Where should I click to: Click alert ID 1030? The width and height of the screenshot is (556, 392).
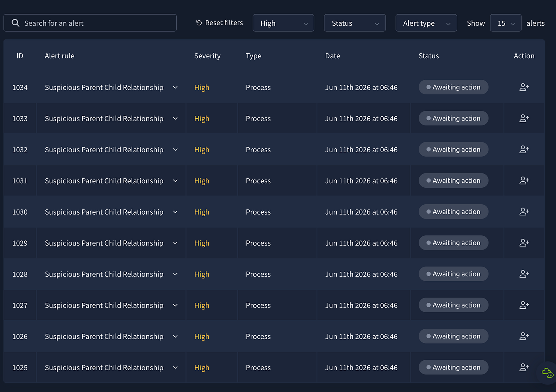[x=20, y=212]
